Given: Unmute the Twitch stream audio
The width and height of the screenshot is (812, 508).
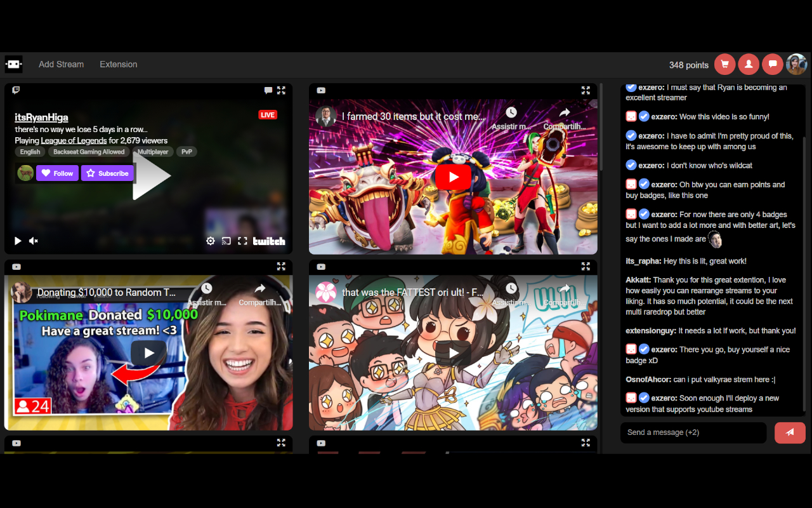Looking at the screenshot, I should (x=34, y=241).
